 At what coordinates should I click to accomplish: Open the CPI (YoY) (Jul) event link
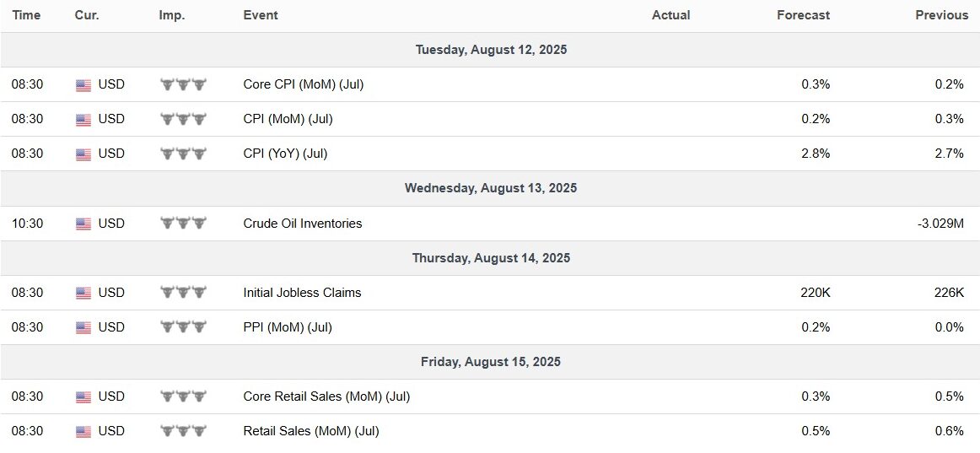[285, 154]
